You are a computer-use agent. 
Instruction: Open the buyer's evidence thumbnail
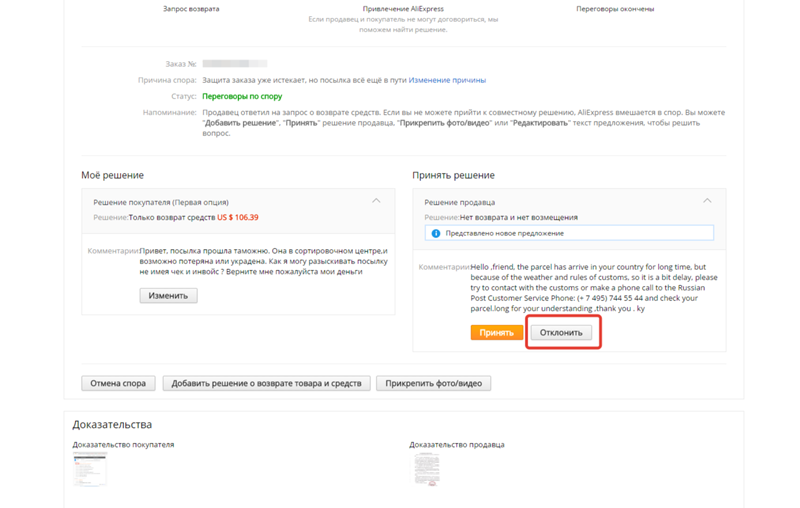point(90,469)
